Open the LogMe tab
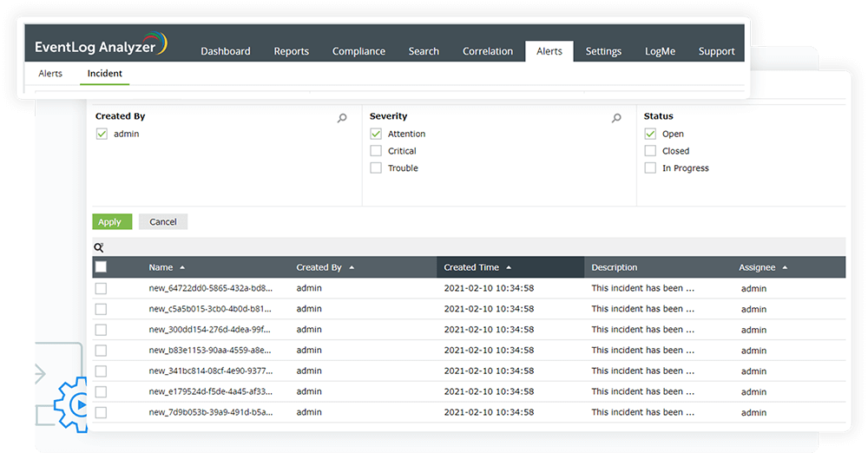Screen dimensions: 868x453 tap(660, 51)
